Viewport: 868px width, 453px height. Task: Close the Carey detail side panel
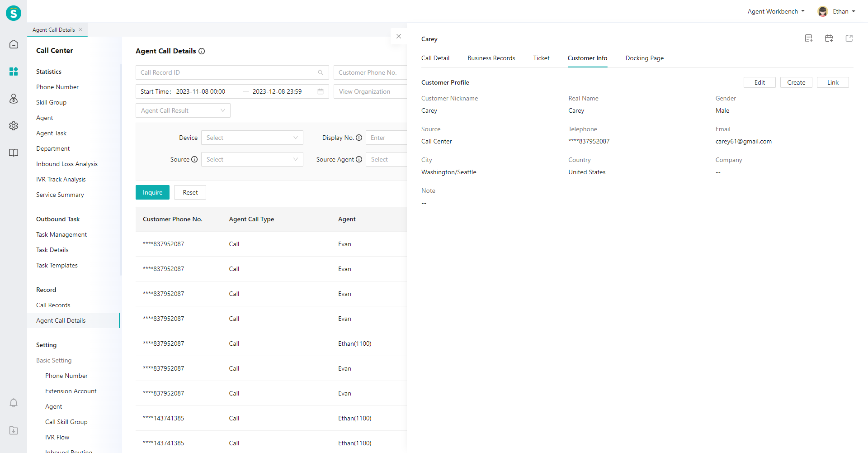pos(399,36)
